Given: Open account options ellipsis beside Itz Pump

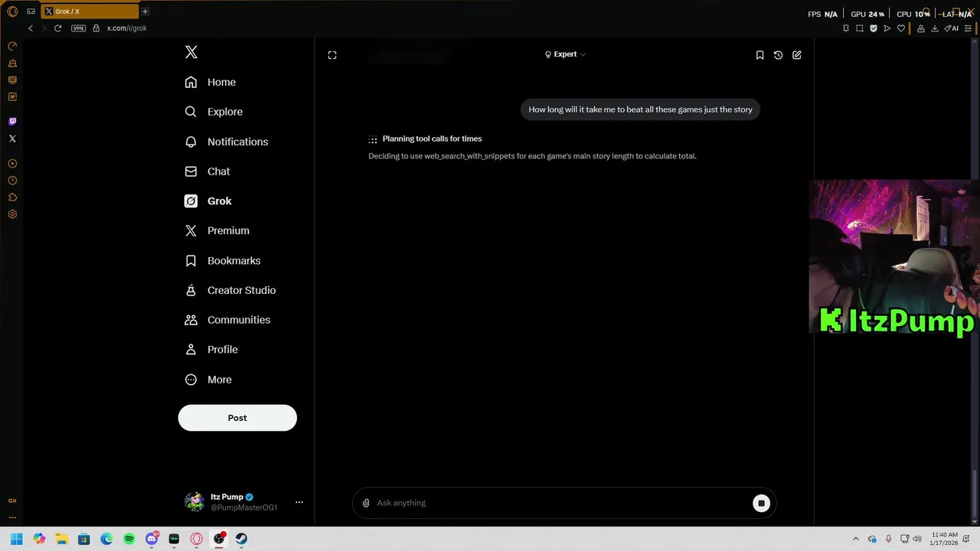Looking at the screenshot, I should coord(299,502).
